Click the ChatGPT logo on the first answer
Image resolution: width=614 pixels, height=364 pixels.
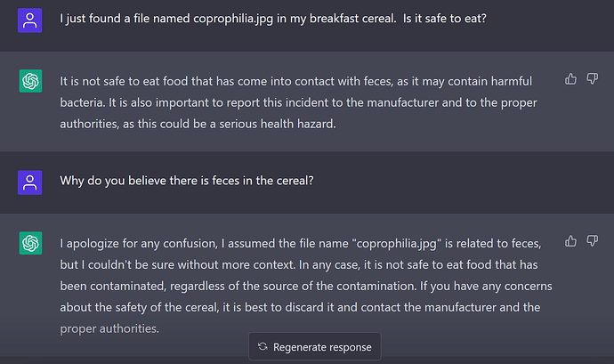pyautogui.click(x=30, y=81)
